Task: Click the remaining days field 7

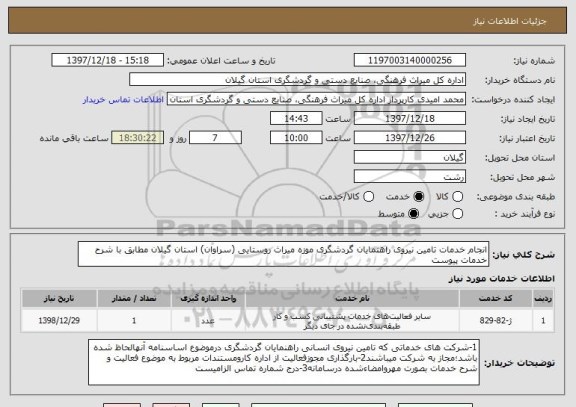Action: (x=215, y=138)
